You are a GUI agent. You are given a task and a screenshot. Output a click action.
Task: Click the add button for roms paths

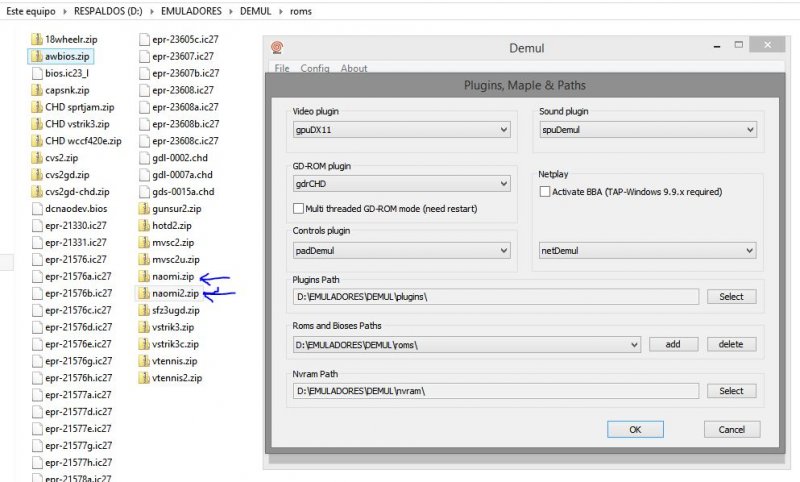coord(673,344)
